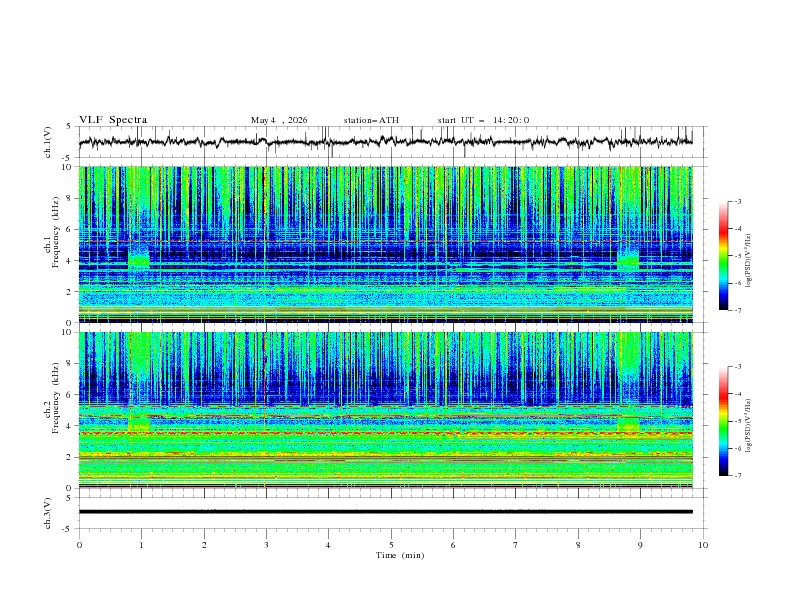The width and height of the screenshot is (792, 612).
Task: Click the Time (min) axis label
Action: [400, 555]
